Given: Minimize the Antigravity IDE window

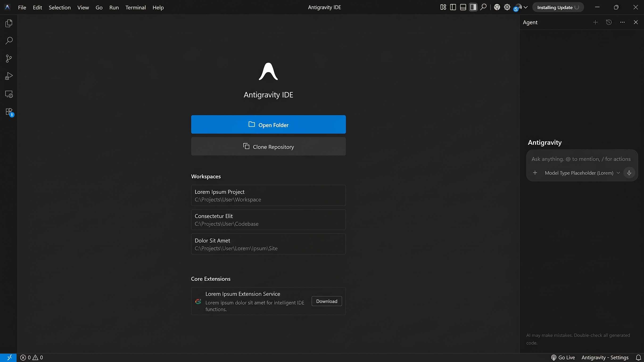Looking at the screenshot, I should click(597, 7).
